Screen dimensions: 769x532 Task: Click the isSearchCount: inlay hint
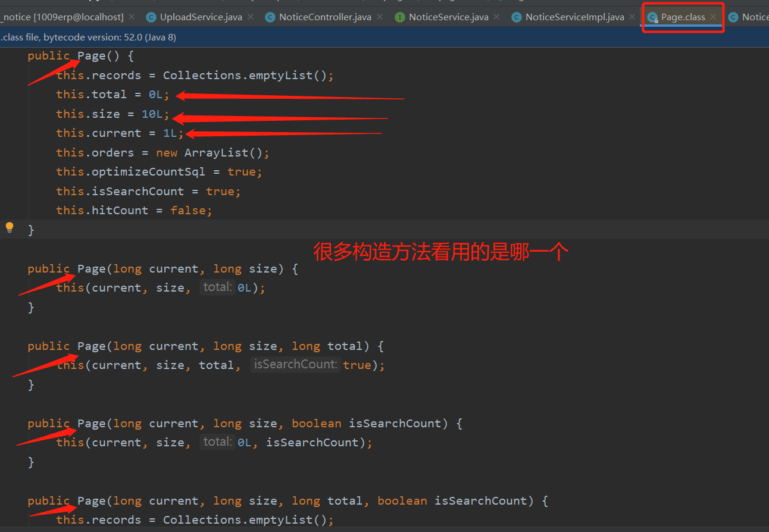[x=296, y=365]
